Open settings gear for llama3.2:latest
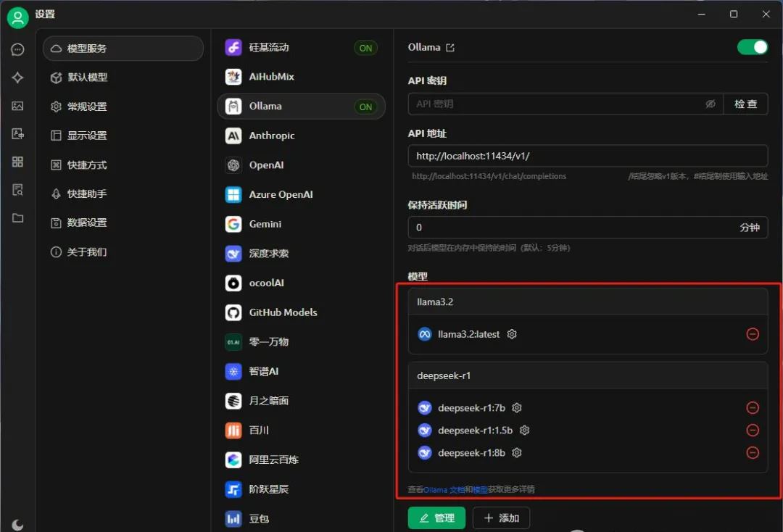The width and height of the screenshot is (783, 532). click(512, 334)
